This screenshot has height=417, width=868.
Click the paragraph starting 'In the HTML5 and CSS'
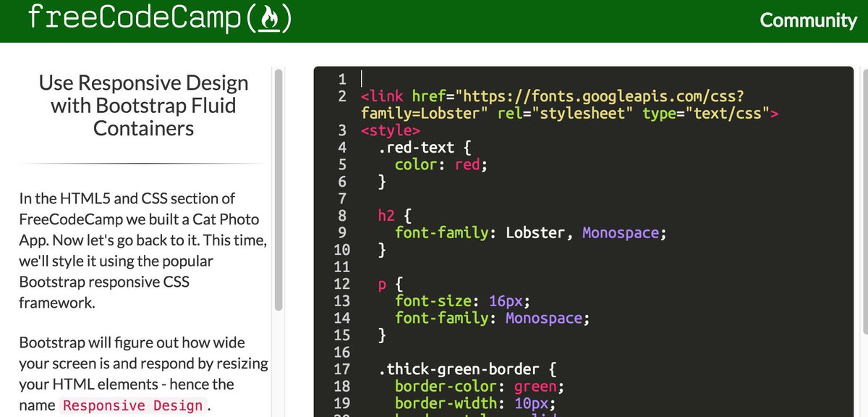pyautogui.click(x=143, y=250)
